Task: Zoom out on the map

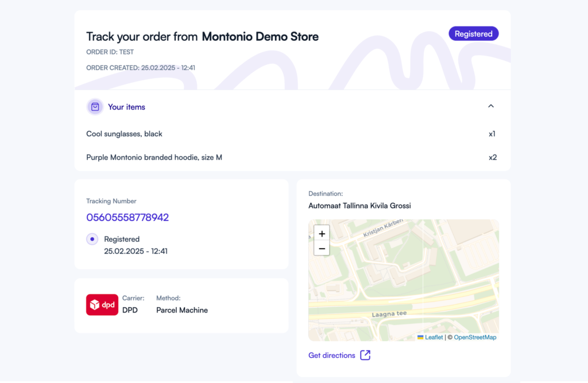Action: pos(322,248)
